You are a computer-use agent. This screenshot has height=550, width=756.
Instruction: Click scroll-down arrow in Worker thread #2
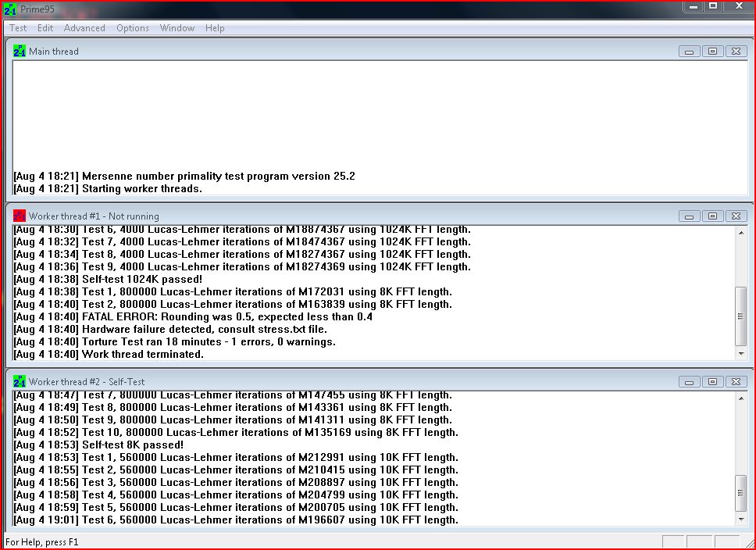coord(741,520)
